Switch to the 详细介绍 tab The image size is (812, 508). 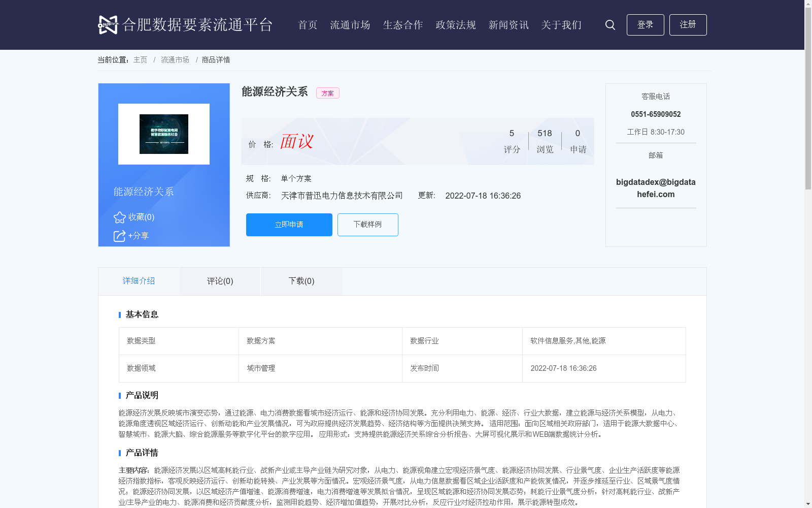tap(139, 281)
